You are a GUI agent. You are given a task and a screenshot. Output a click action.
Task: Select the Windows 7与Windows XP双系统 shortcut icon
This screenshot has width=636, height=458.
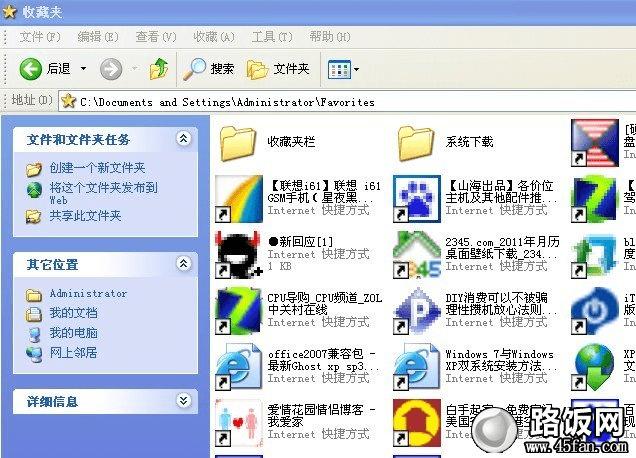pyautogui.click(x=417, y=366)
